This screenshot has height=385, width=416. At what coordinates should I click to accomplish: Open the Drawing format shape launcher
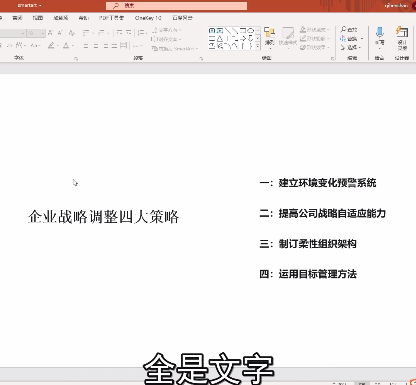pos(332,58)
